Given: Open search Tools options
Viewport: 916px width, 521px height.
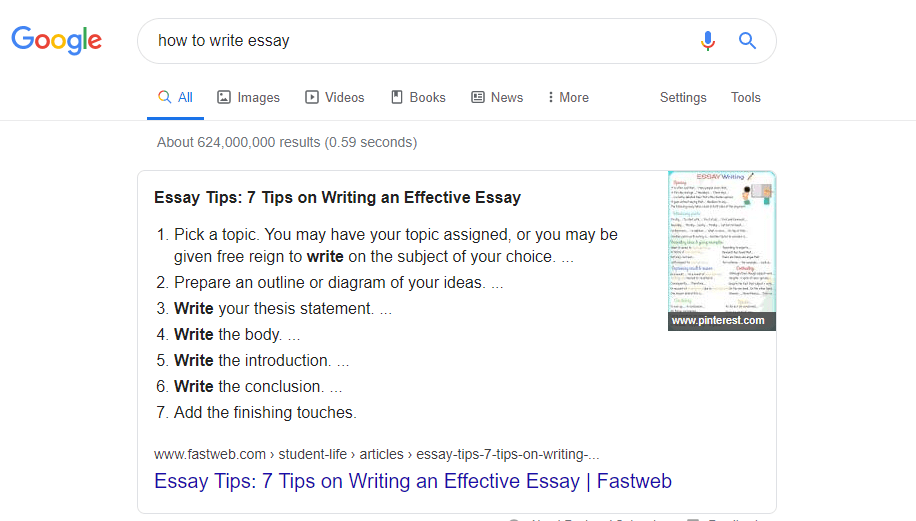Looking at the screenshot, I should (745, 98).
